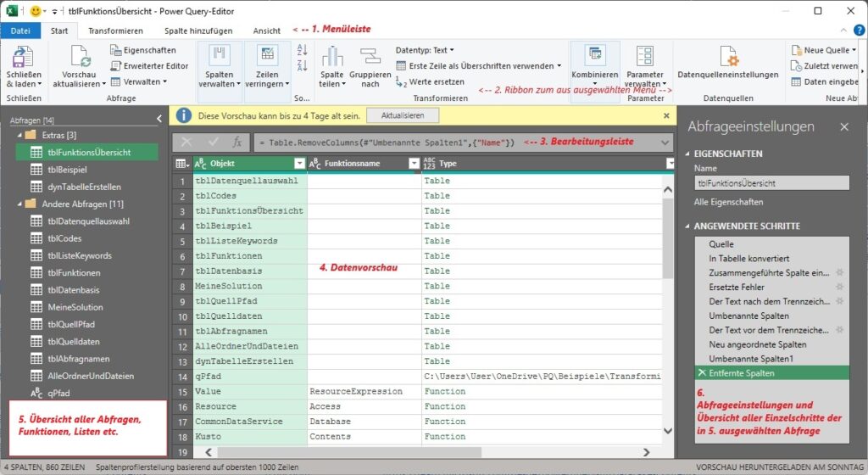
Task: Click the data preview vertical scrollbar
Action: 668,238
